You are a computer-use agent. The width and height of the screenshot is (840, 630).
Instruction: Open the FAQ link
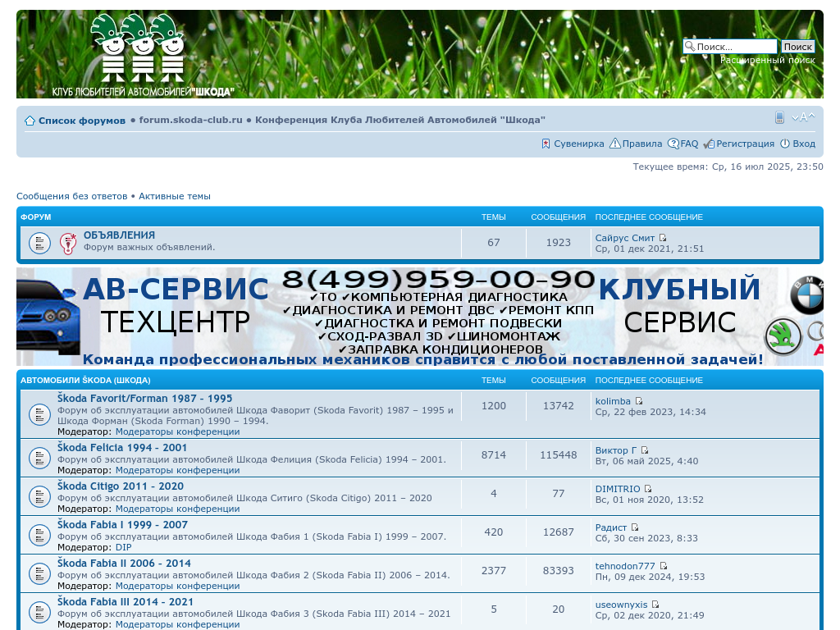[688, 144]
